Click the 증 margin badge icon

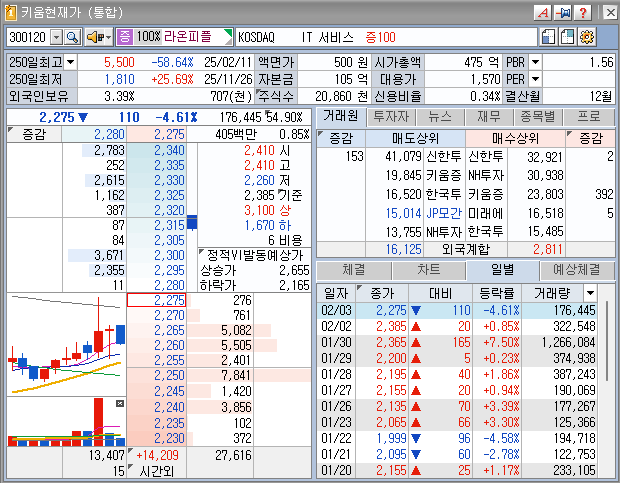[x=124, y=37]
